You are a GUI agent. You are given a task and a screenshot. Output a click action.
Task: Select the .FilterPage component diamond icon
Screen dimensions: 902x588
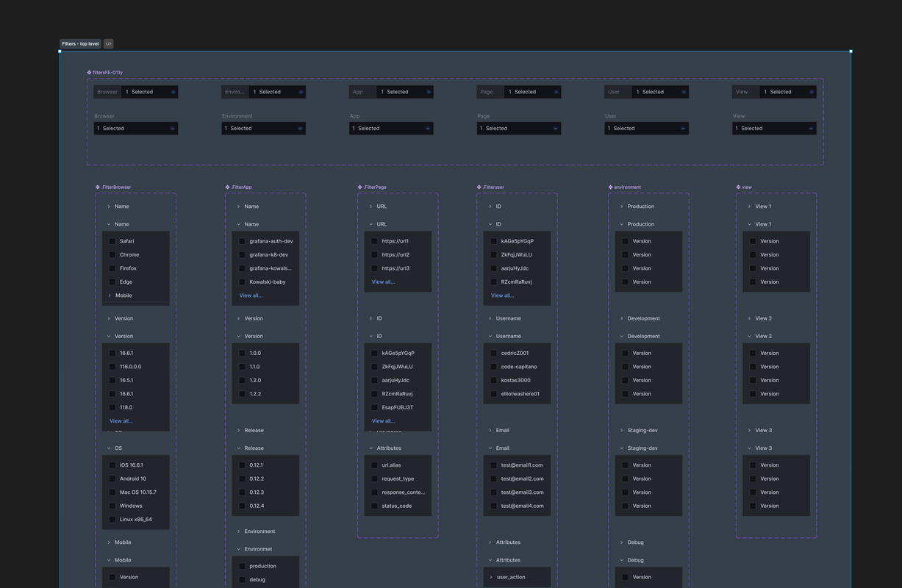pos(360,187)
